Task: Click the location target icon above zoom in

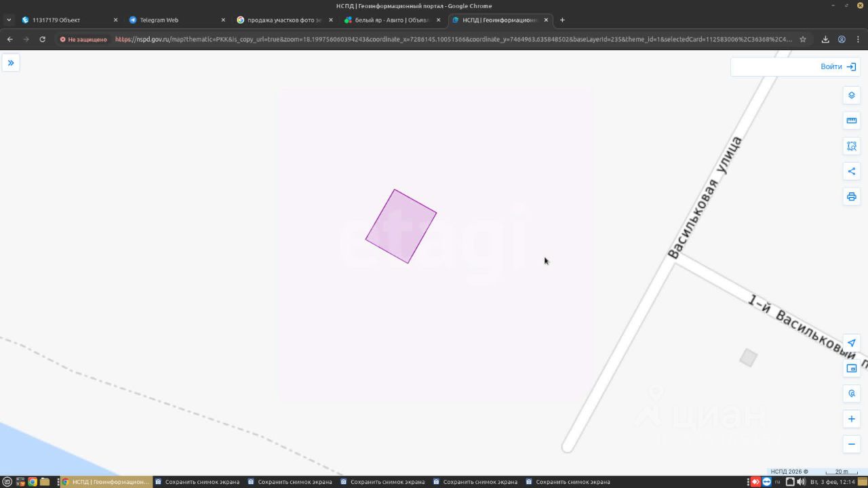Action: 852,394
